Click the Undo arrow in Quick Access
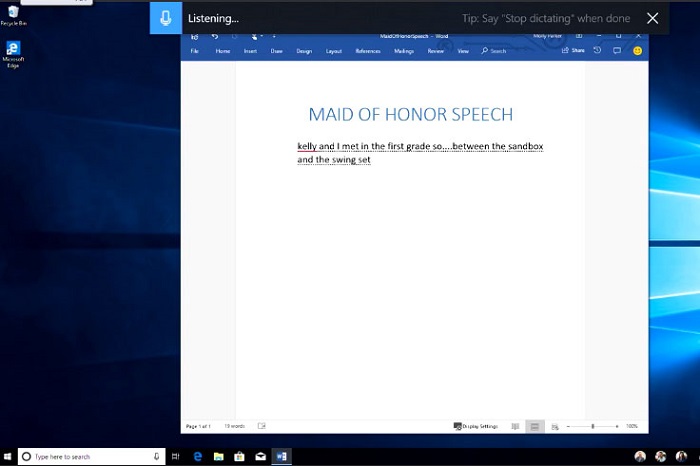Image resolution: width=700 pixels, height=466 pixels. tap(214, 36)
